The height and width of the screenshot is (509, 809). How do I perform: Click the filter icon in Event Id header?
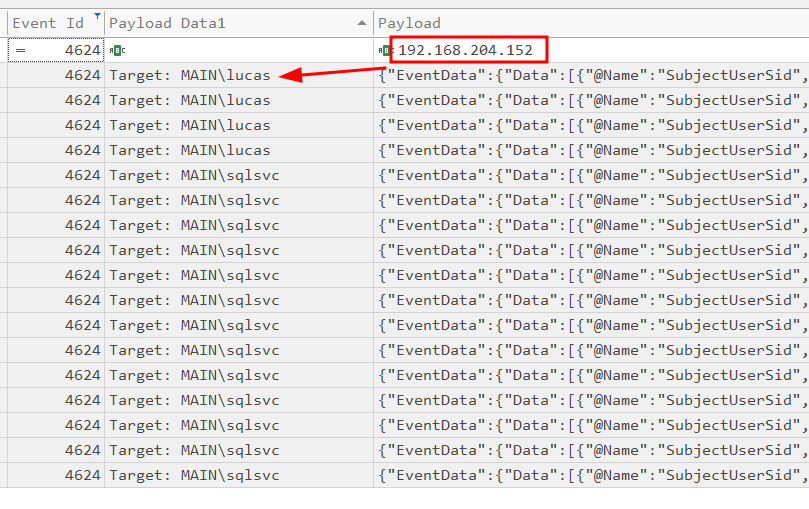click(97, 18)
